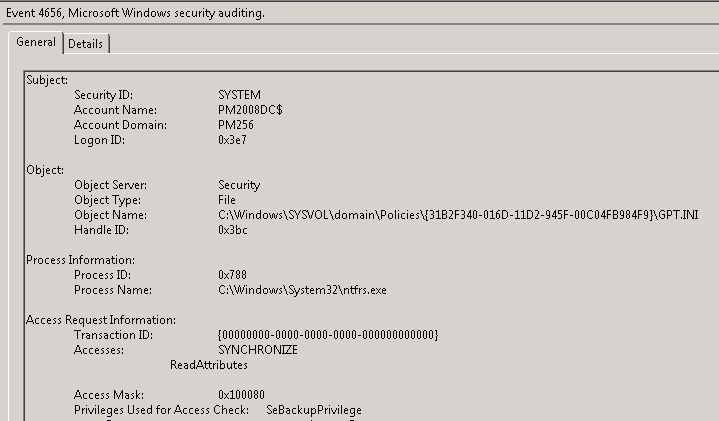Click the Access Request Information heading
This screenshot has height=421, width=719.
(x=100, y=320)
